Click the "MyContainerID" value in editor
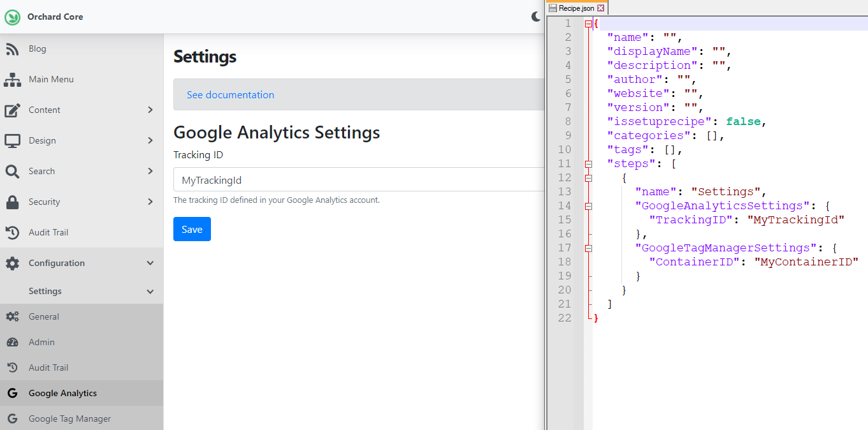This screenshot has height=430, width=868. point(806,262)
